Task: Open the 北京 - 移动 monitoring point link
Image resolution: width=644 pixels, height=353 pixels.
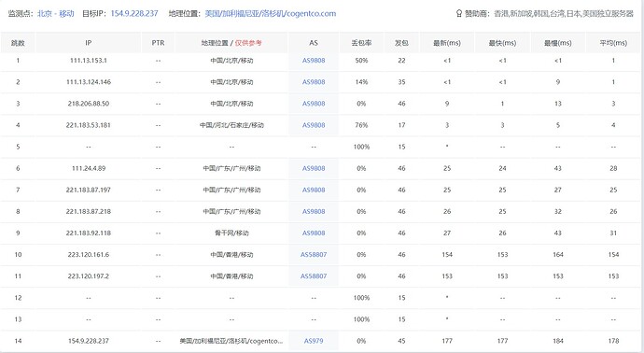Action: click(x=56, y=14)
